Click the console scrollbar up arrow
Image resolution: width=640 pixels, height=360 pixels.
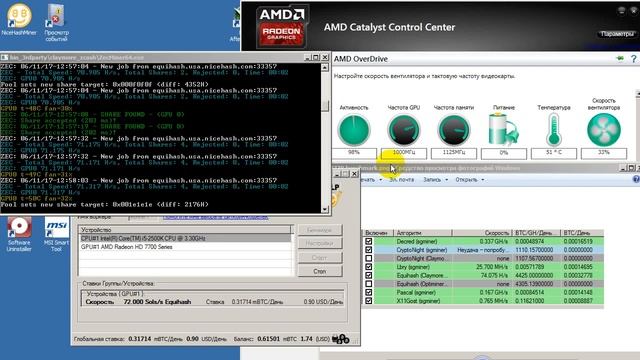click(x=325, y=67)
